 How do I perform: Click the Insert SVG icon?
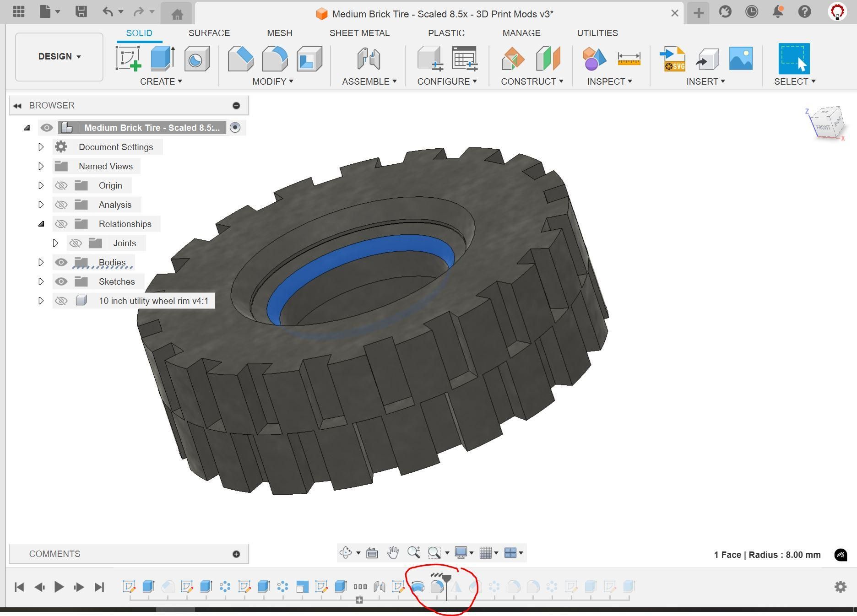coord(672,59)
